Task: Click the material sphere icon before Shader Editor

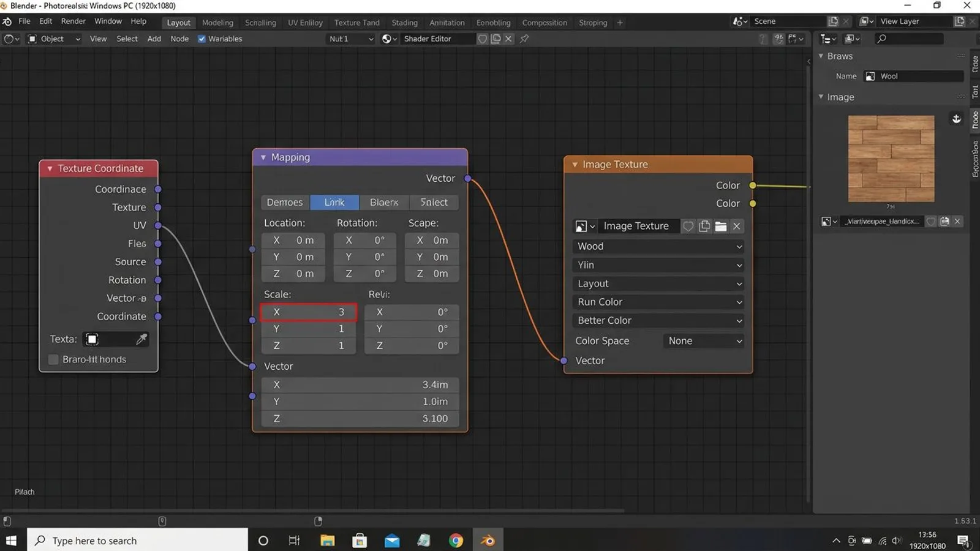Action: pyautogui.click(x=386, y=39)
